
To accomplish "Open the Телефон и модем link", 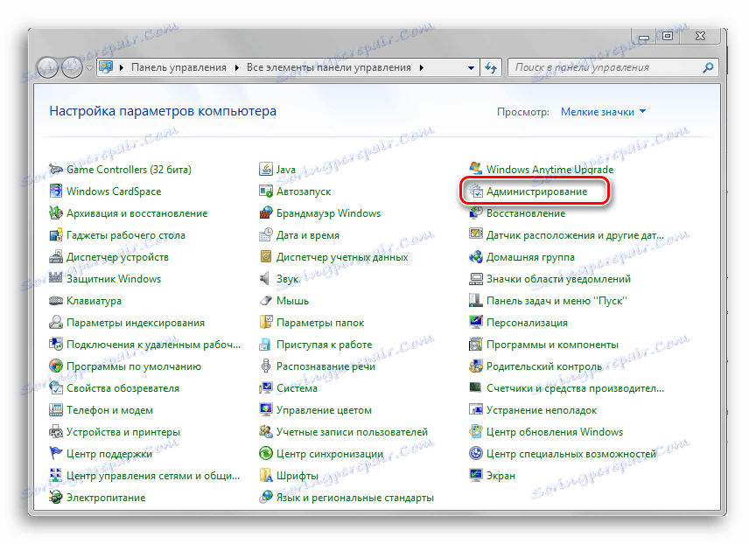I will point(109,410).
